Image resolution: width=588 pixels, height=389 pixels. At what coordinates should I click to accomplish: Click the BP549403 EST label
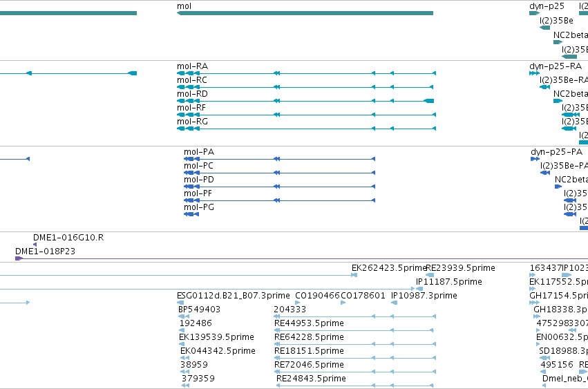click(199, 310)
